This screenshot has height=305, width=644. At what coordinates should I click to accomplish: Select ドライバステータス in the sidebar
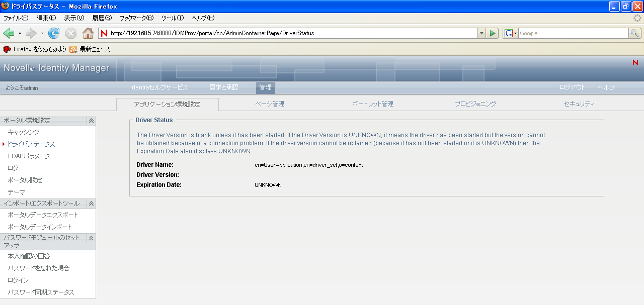[31, 144]
